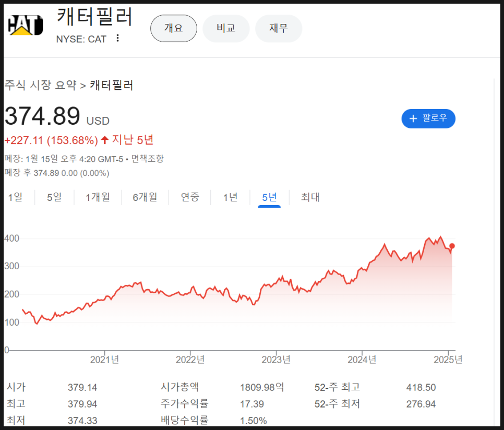Click the 52-주 최고 value 418.50

click(421, 388)
